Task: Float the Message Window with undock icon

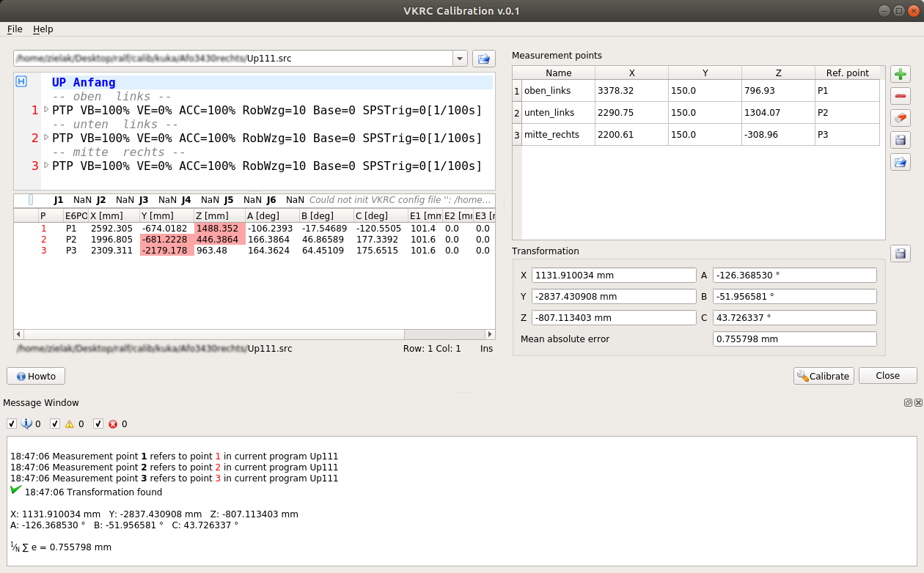Action: (908, 402)
